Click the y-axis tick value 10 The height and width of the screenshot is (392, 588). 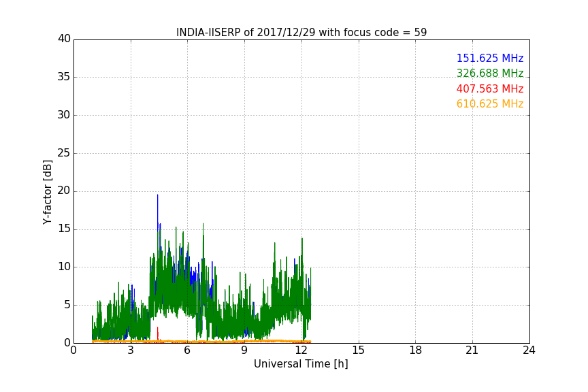[64, 267]
